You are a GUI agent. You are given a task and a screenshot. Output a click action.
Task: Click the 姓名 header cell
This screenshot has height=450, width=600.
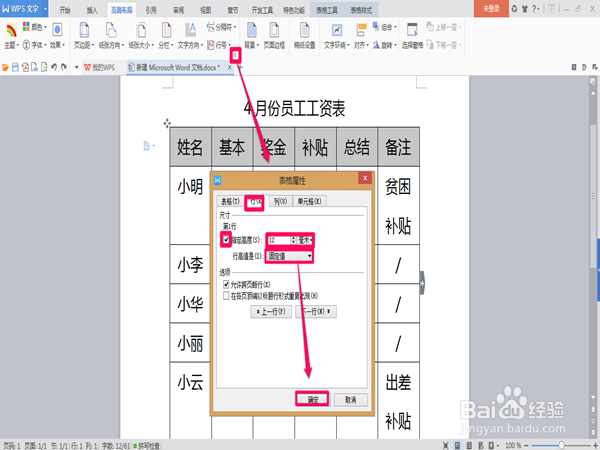pyautogui.click(x=191, y=147)
